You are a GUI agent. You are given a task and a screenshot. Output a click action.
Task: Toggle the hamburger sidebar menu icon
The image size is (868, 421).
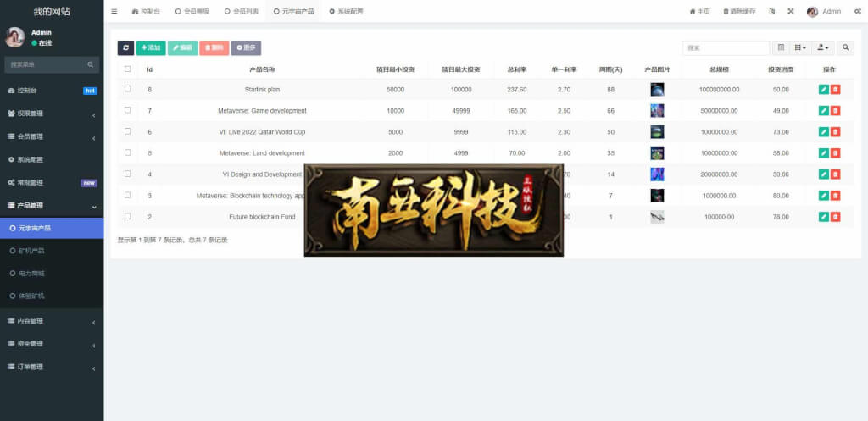(x=114, y=11)
